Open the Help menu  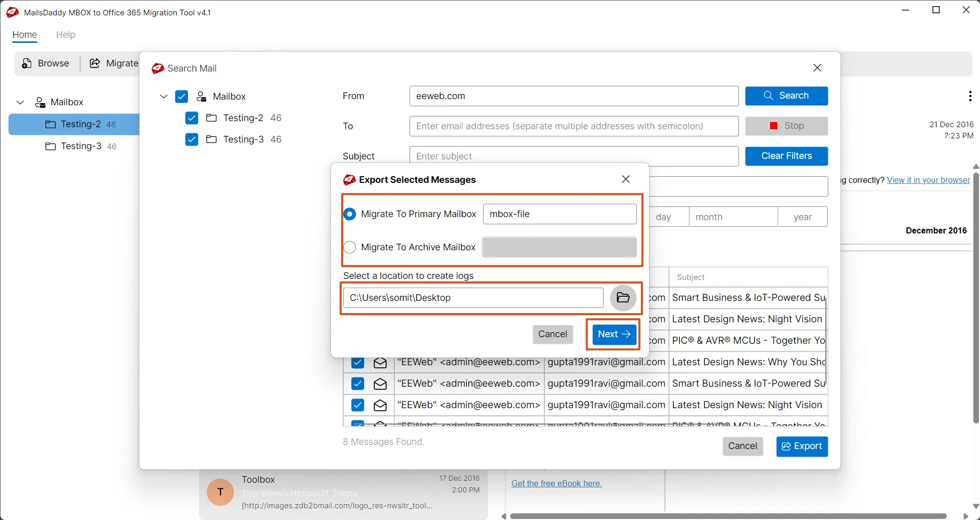(65, 35)
